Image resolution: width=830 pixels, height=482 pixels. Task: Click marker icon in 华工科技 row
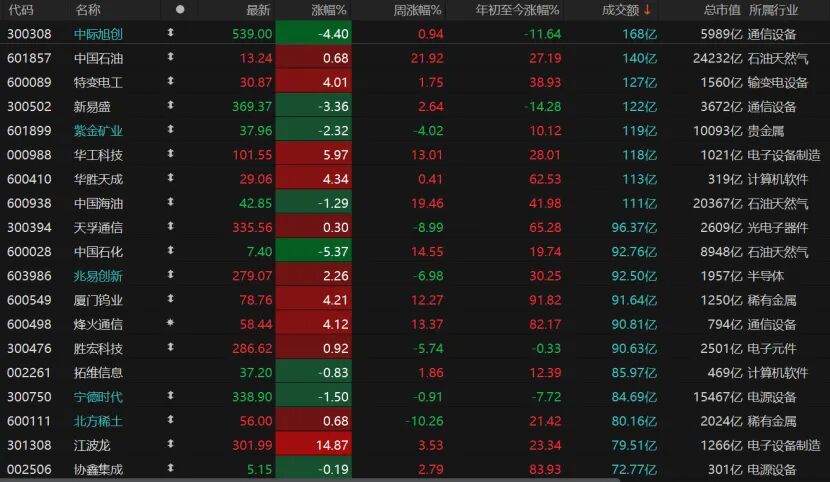coord(170,154)
